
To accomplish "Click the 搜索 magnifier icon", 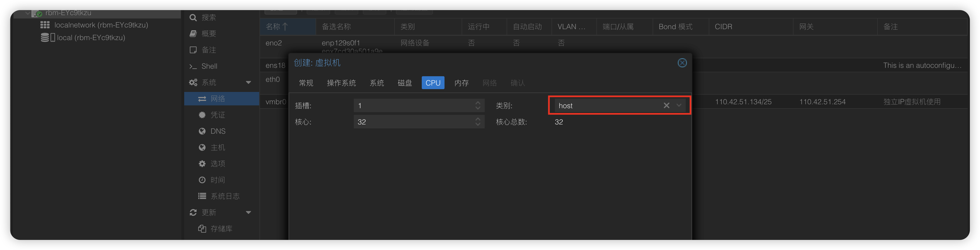I will [x=193, y=17].
